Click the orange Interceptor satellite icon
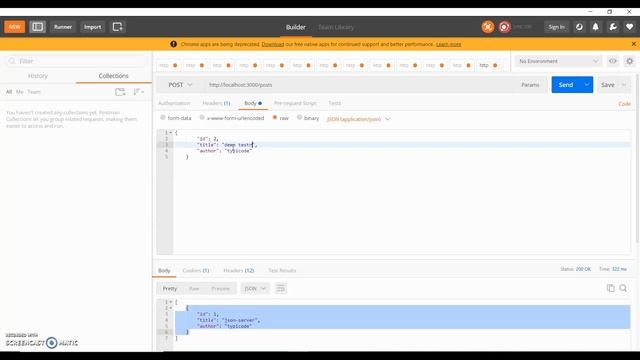The width and height of the screenshot is (640, 360). click(487, 27)
